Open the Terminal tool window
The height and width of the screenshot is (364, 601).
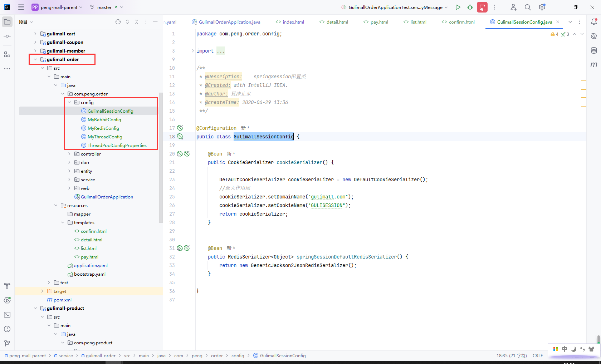[7, 315]
